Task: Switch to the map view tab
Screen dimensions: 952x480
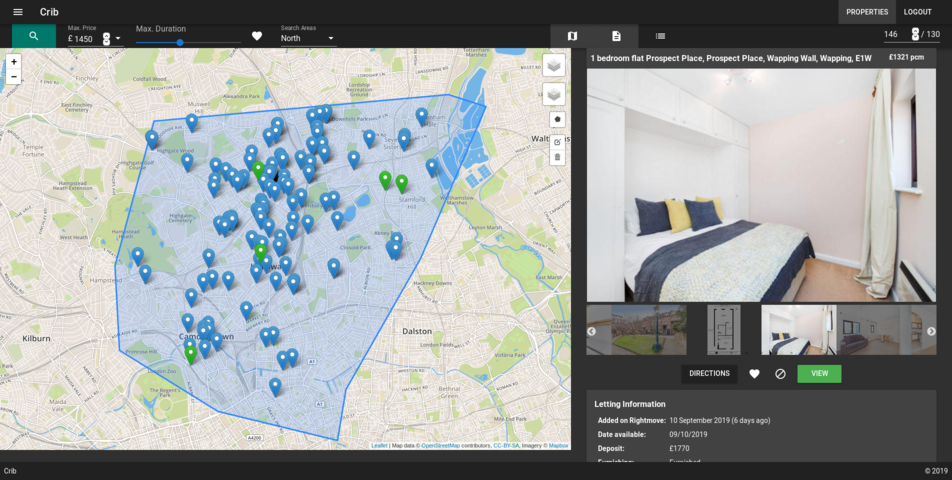Action: tap(572, 36)
